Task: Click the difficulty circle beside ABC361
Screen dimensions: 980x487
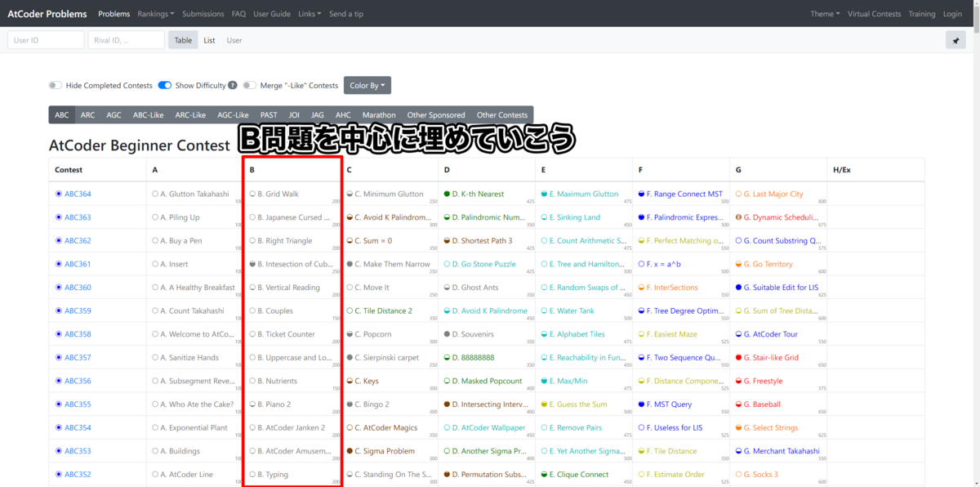Action: pyautogui.click(x=59, y=264)
